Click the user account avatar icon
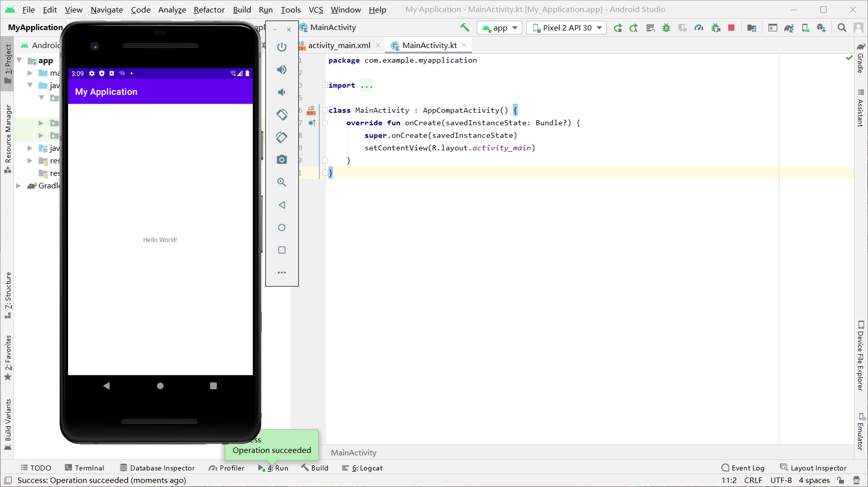This screenshot has width=868, height=487. (x=858, y=28)
